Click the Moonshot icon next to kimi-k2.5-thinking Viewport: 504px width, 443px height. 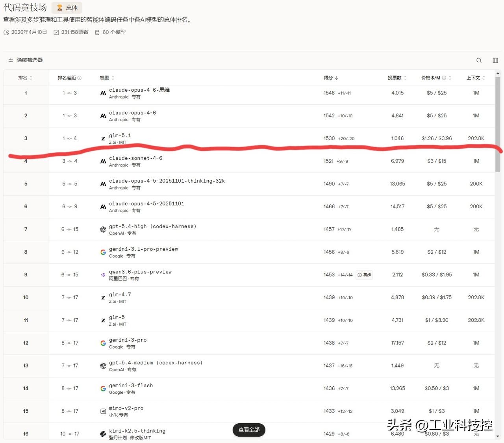pyautogui.click(x=103, y=434)
